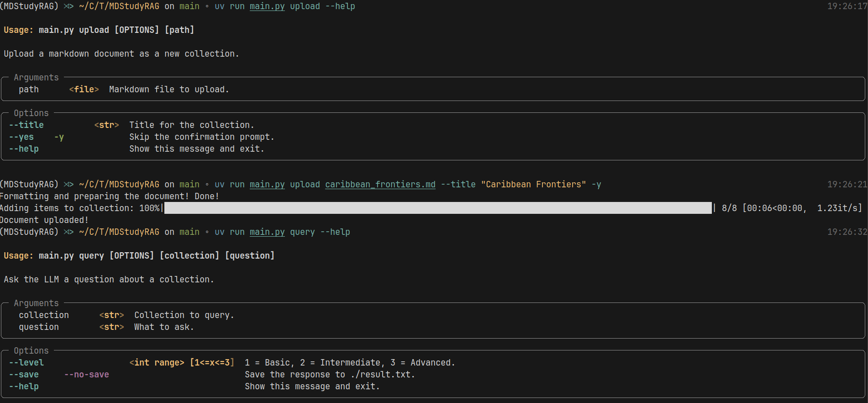Click "Save the response to ./result.txt." text
Image resolution: width=868 pixels, height=403 pixels.
(x=330, y=374)
